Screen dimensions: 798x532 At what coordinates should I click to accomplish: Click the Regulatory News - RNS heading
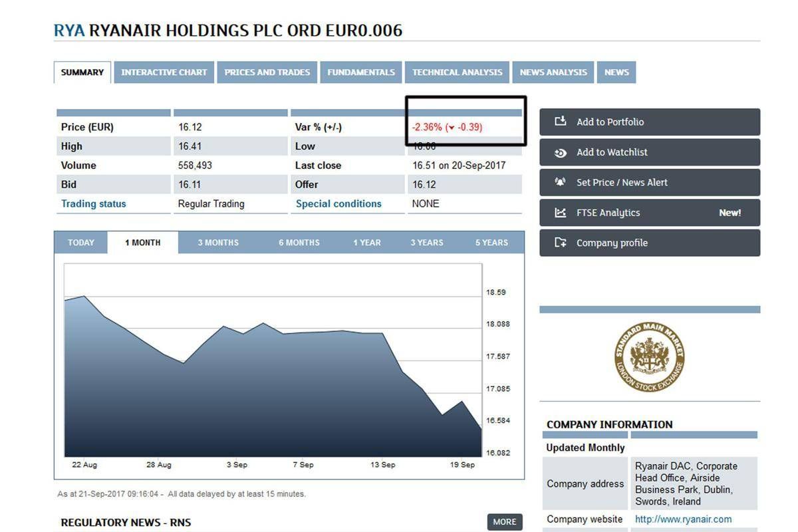click(126, 523)
